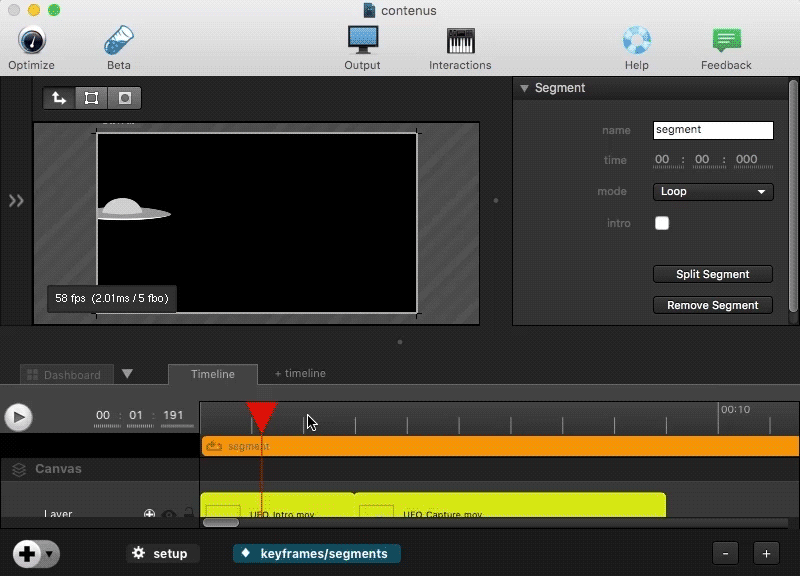Switch to the Dashboard tab

(x=66, y=375)
